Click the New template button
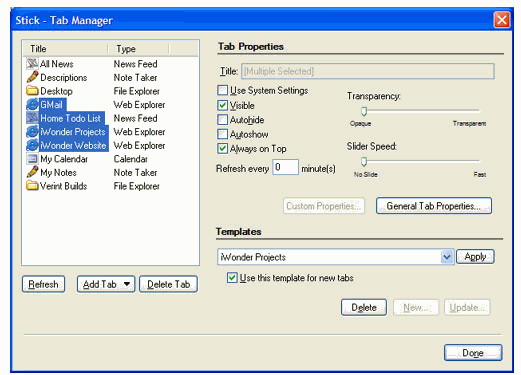Screen dimensions: 521x375 tap(416, 307)
